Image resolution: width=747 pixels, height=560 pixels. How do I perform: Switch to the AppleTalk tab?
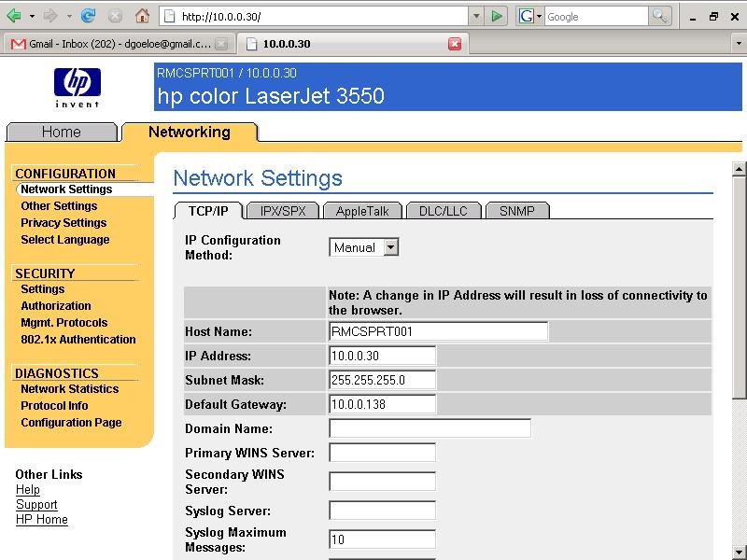click(x=362, y=211)
